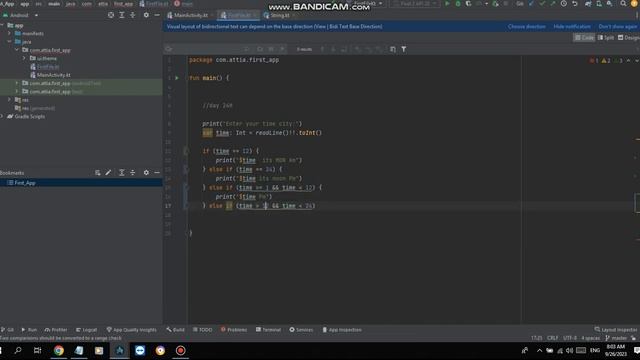
Task: Open TeamViewer icon in taskbar
Action: (x=140, y=351)
